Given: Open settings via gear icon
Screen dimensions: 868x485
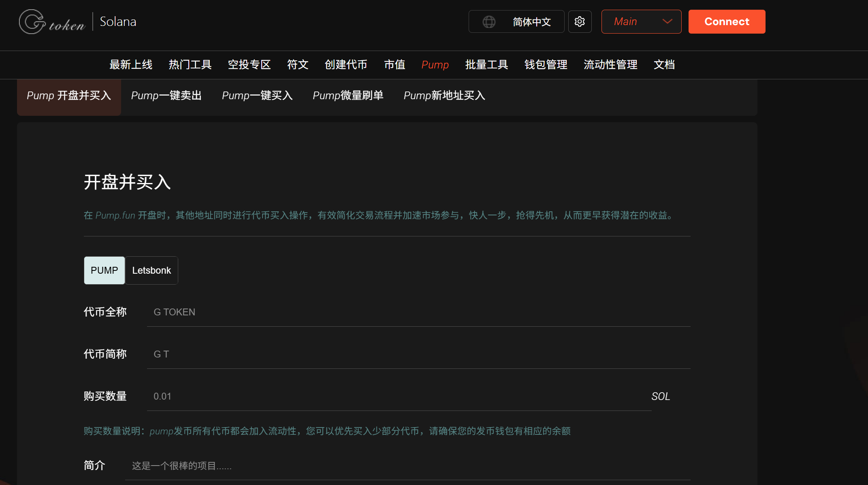Looking at the screenshot, I should tap(580, 22).
